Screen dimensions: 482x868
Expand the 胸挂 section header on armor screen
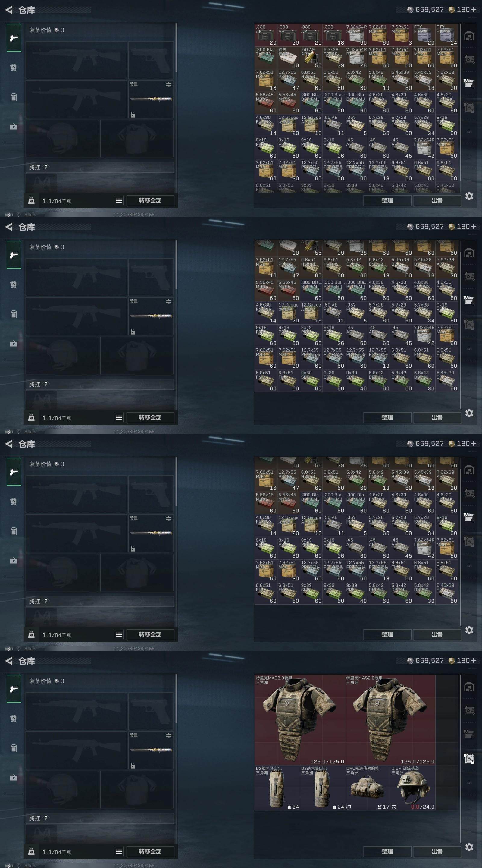[x=100, y=818]
